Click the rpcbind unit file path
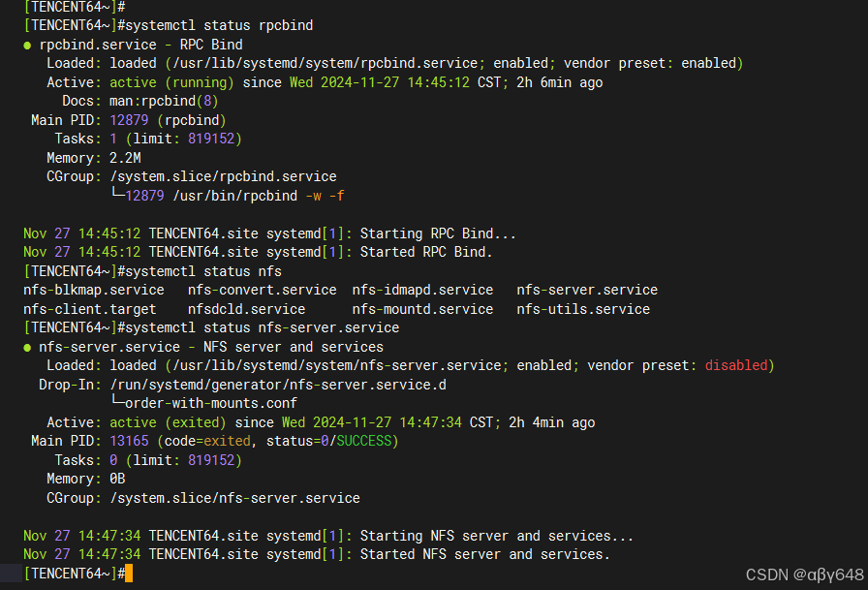Screen dimensions: 868x590 point(325,63)
